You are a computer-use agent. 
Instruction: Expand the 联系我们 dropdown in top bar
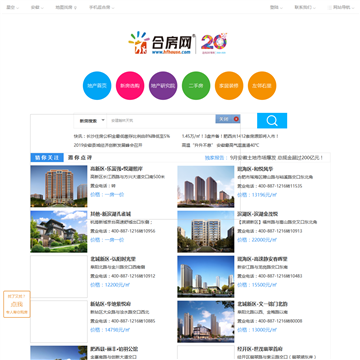(305, 7)
